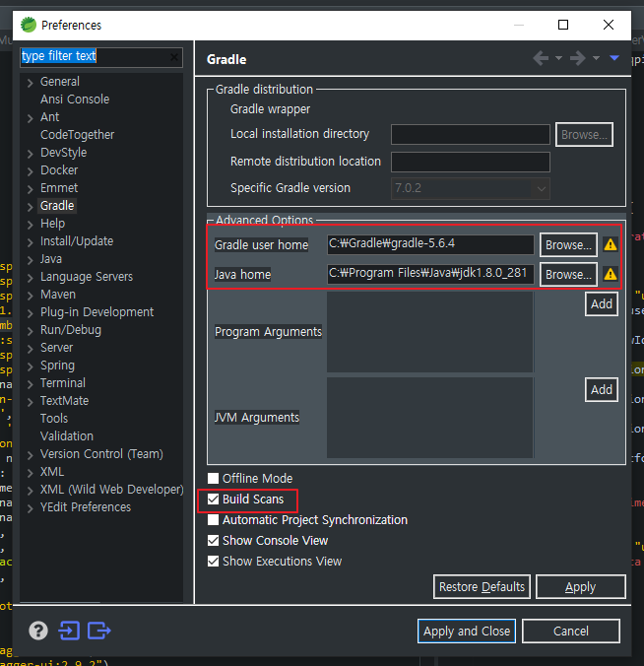Click the JVM Arguments list area
The width and height of the screenshot is (644, 666).
tap(430, 418)
